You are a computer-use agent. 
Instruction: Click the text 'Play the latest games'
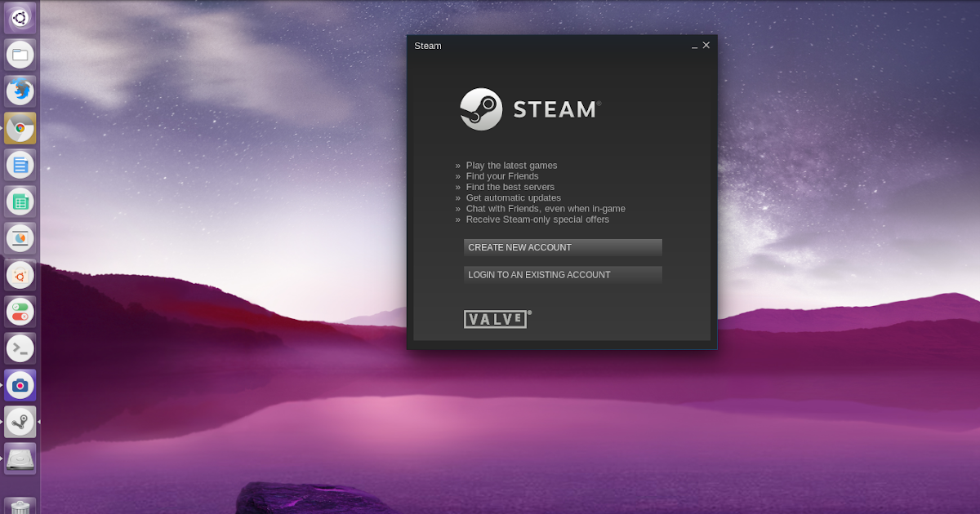[x=511, y=166]
